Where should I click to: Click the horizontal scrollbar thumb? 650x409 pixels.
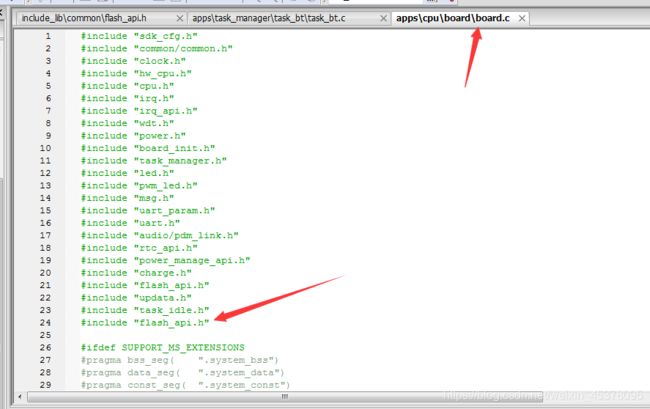[285, 397]
